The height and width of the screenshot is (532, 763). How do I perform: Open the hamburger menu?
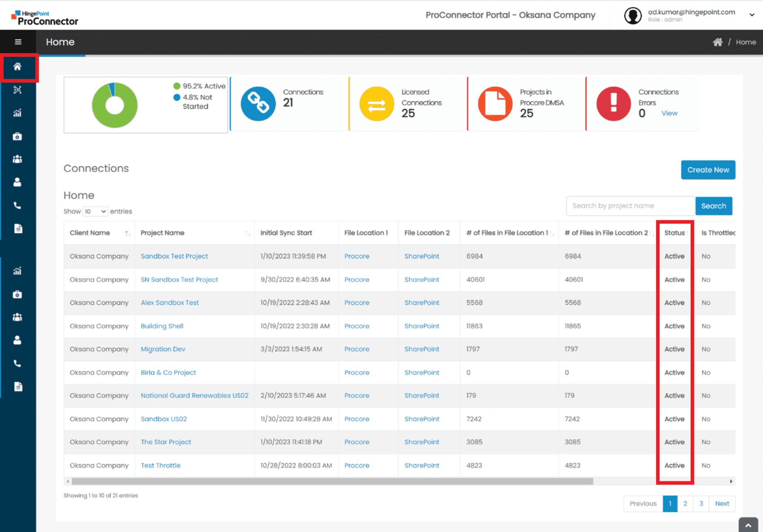coord(18,42)
